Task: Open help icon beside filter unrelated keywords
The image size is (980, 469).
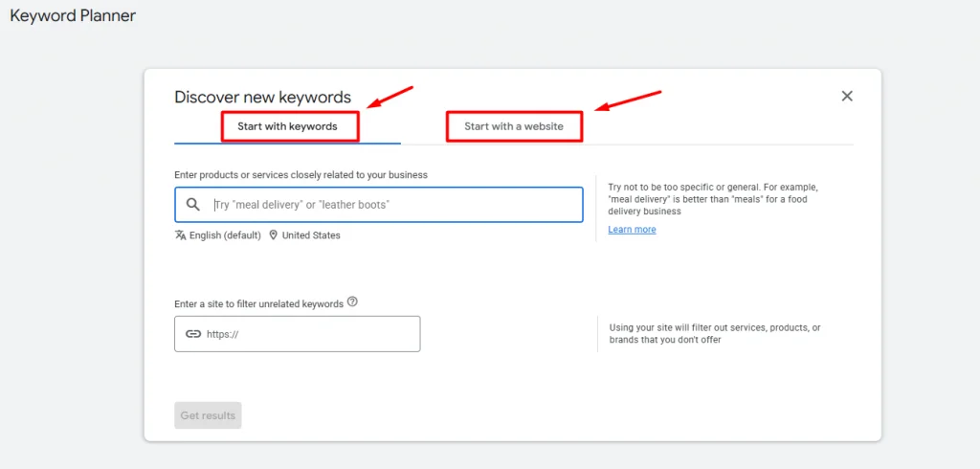Action: [352, 302]
